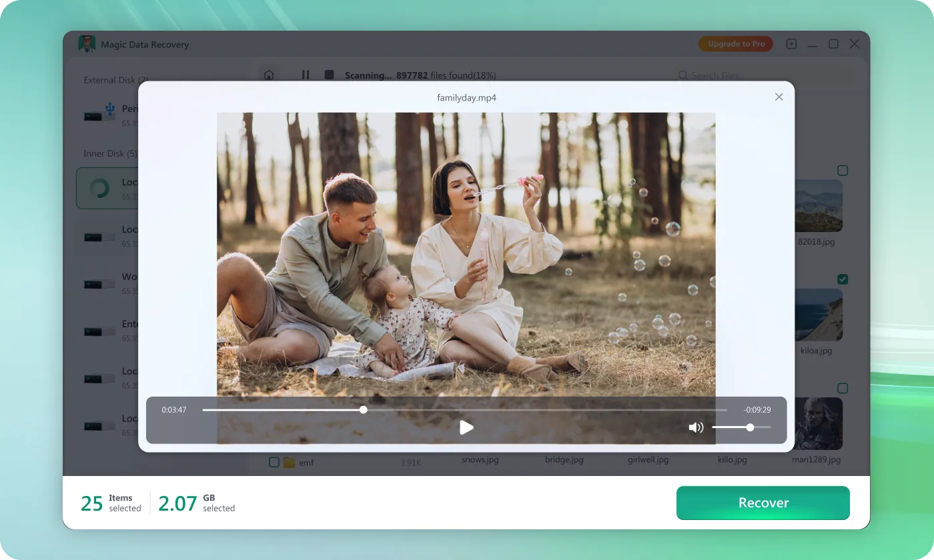Uncheck the kiloa.jpg checkbox

pyautogui.click(x=843, y=279)
